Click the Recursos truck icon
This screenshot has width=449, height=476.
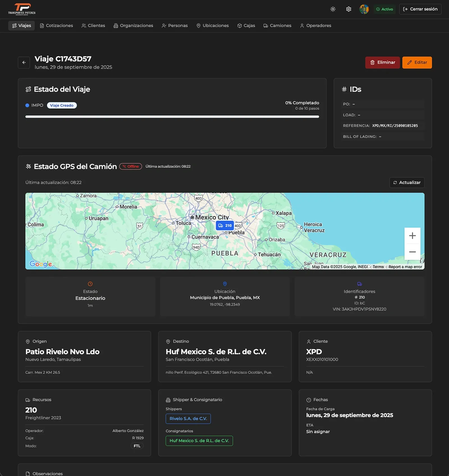tap(28, 400)
